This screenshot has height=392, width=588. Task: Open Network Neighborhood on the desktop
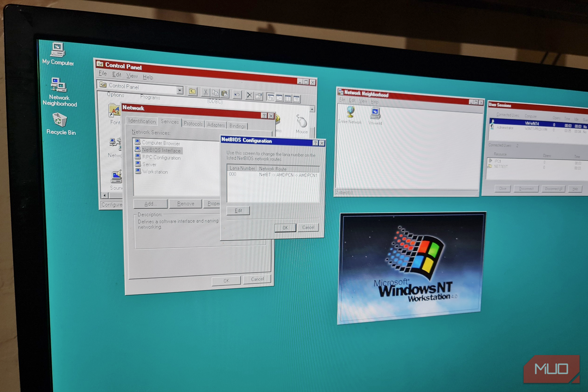(x=59, y=92)
